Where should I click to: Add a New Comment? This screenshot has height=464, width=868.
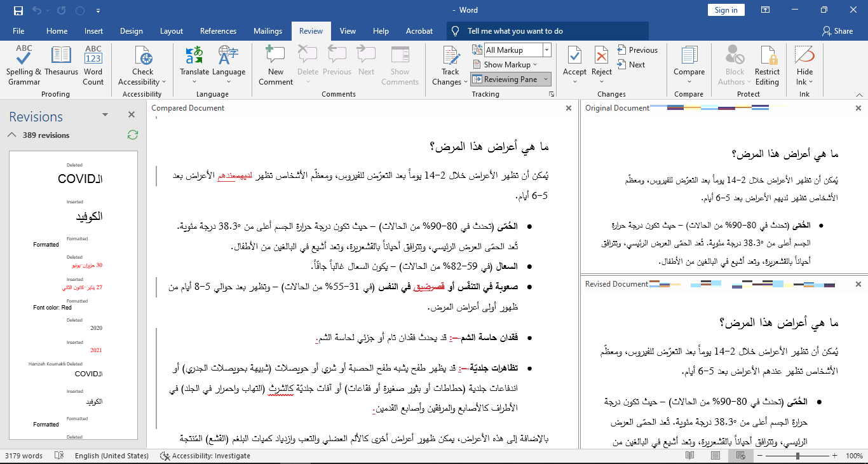(276, 65)
